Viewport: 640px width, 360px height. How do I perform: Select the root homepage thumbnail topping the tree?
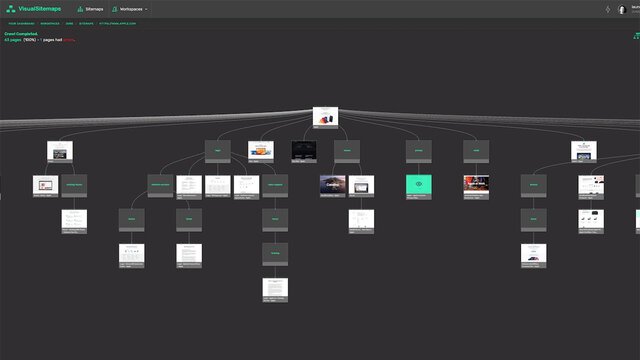coord(325,118)
